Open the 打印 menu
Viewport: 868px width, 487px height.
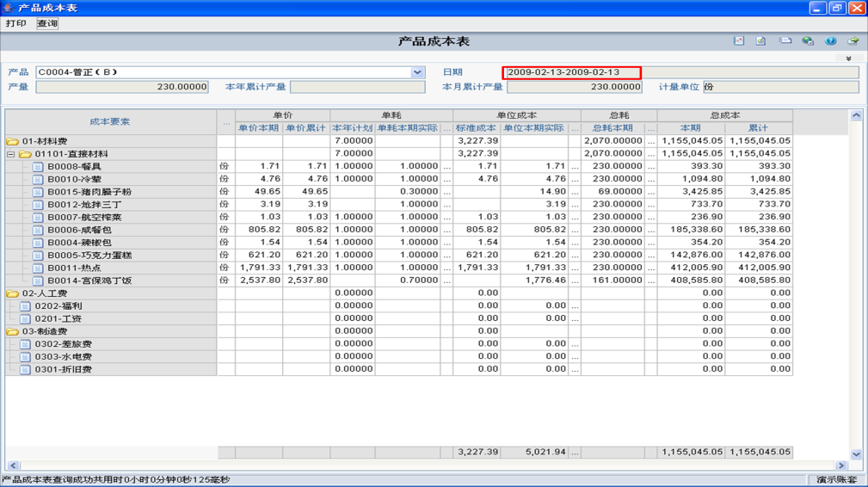pos(15,24)
